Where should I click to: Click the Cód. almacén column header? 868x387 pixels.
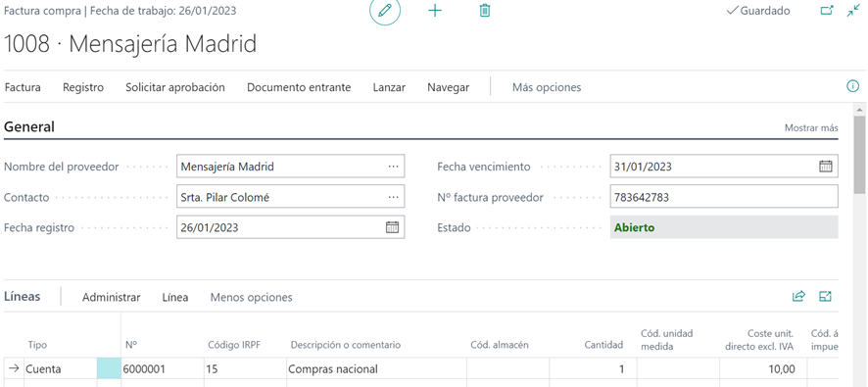pyautogui.click(x=500, y=345)
